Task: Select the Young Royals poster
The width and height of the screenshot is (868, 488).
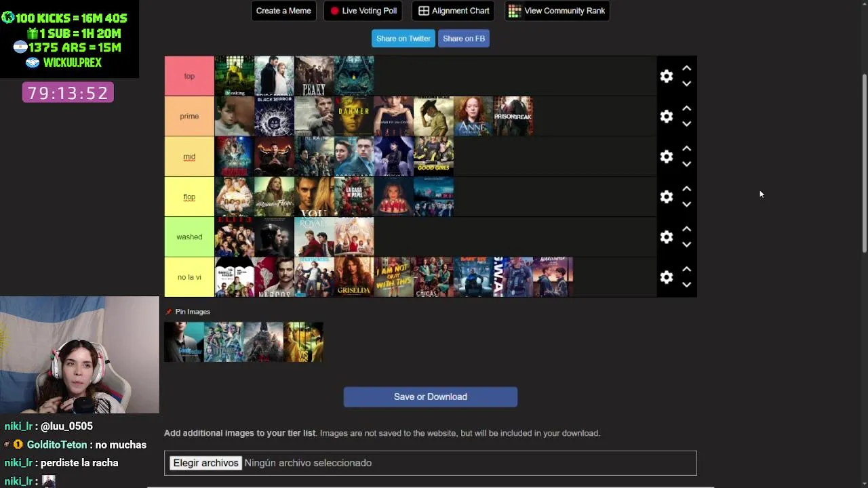Action: (314, 237)
